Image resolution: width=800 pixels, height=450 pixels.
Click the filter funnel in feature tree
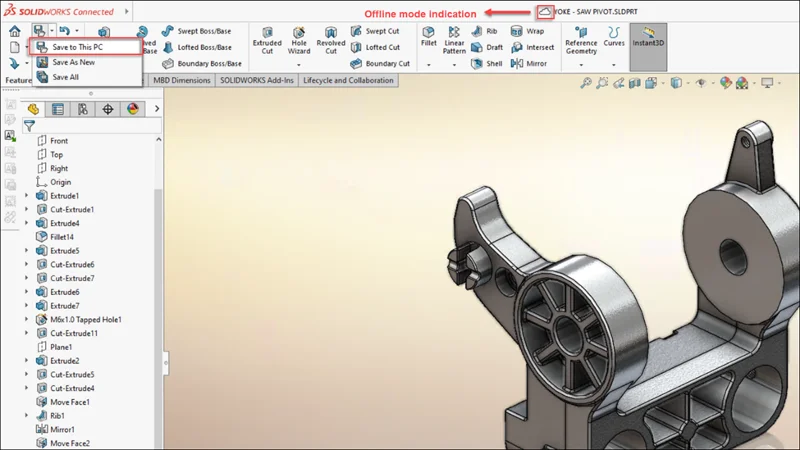pos(30,126)
